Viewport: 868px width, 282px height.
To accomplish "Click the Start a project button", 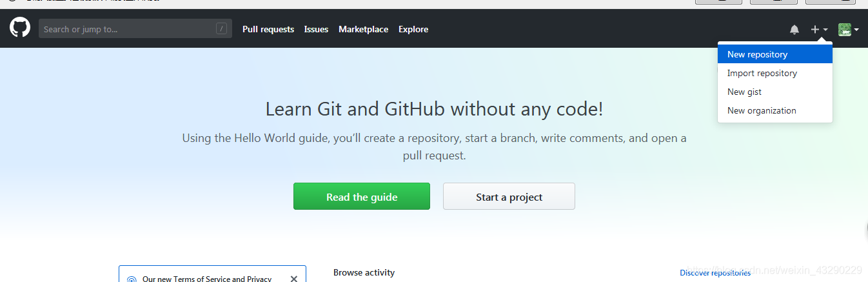I will point(509,196).
